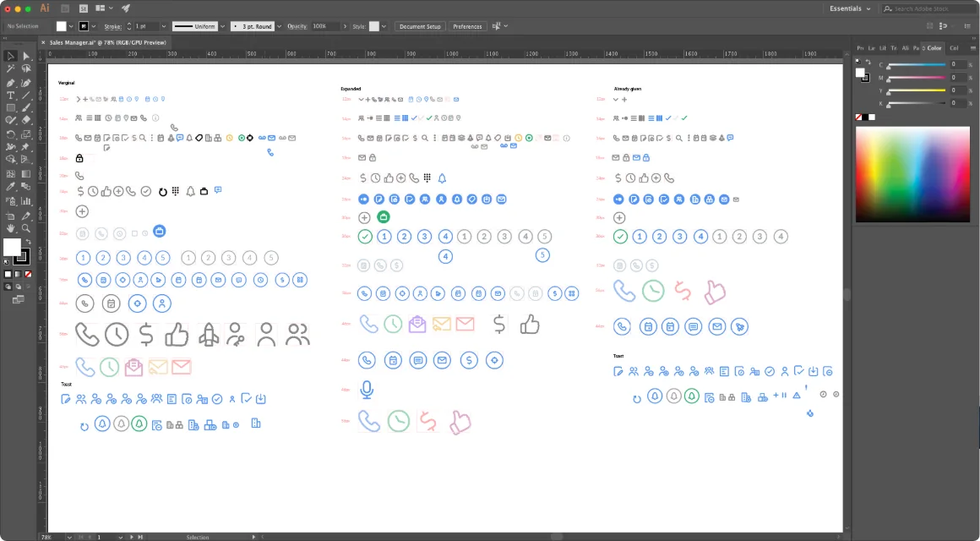Select the Line Segment tool

(x=26, y=96)
